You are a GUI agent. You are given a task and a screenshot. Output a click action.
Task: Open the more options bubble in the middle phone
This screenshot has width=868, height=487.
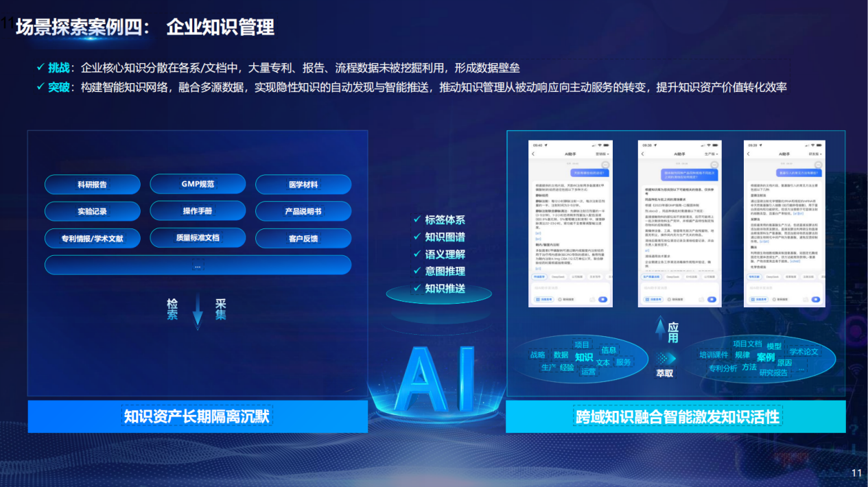tap(714, 165)
